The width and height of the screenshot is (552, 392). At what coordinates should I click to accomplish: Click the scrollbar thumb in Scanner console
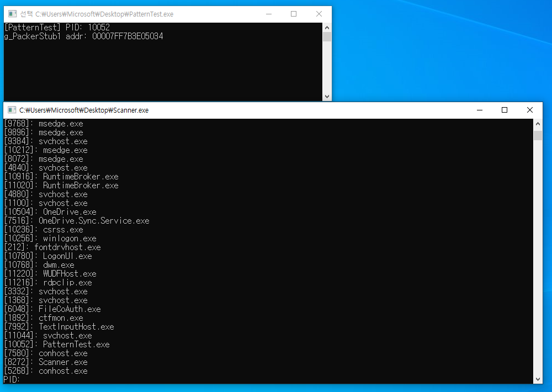[x=538, y=136]
